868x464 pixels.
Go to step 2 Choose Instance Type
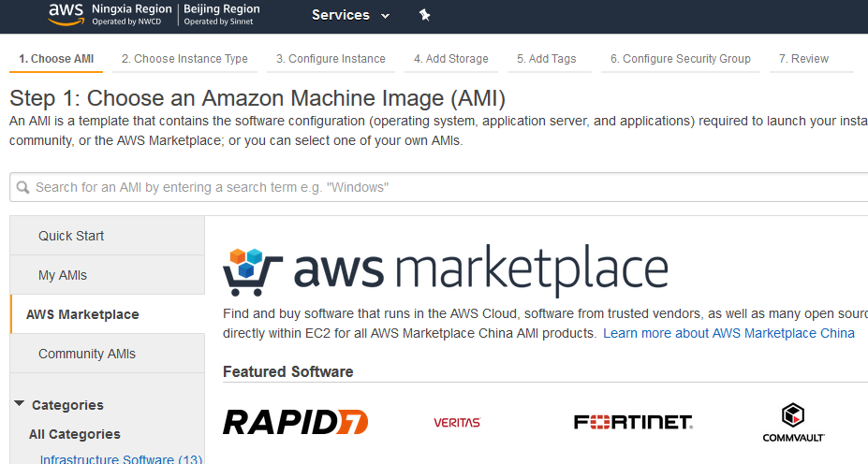pos(184,59)
